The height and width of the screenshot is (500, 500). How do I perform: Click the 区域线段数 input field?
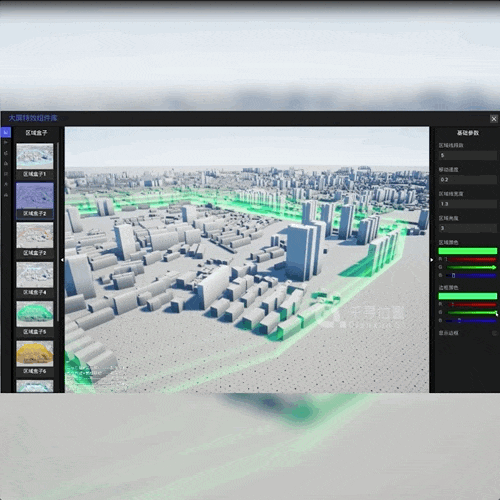(468, 155)
